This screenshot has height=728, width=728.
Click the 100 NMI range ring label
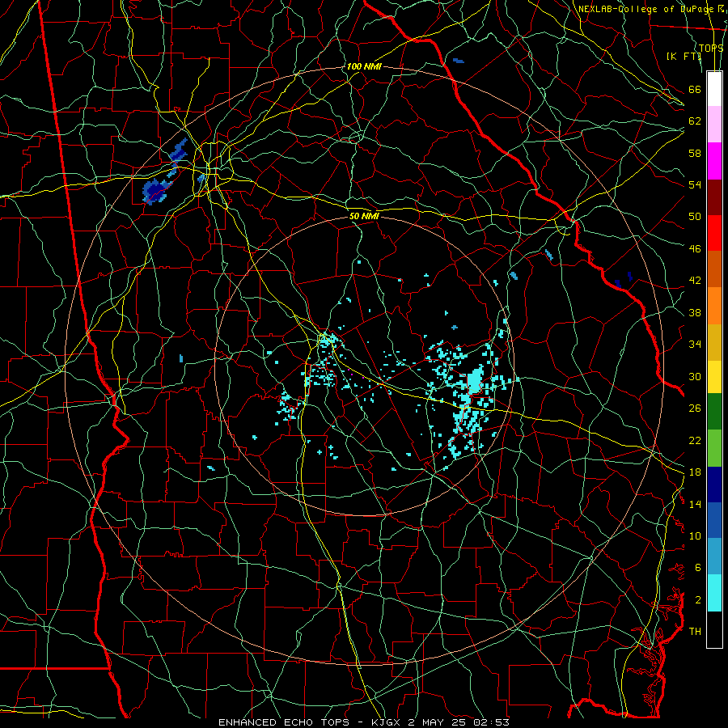(x=364, y=67)
